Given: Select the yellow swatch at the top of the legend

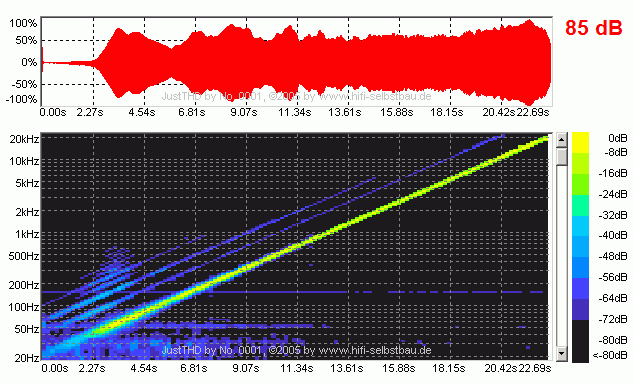Looking at the screenshot, I should 580,142.
